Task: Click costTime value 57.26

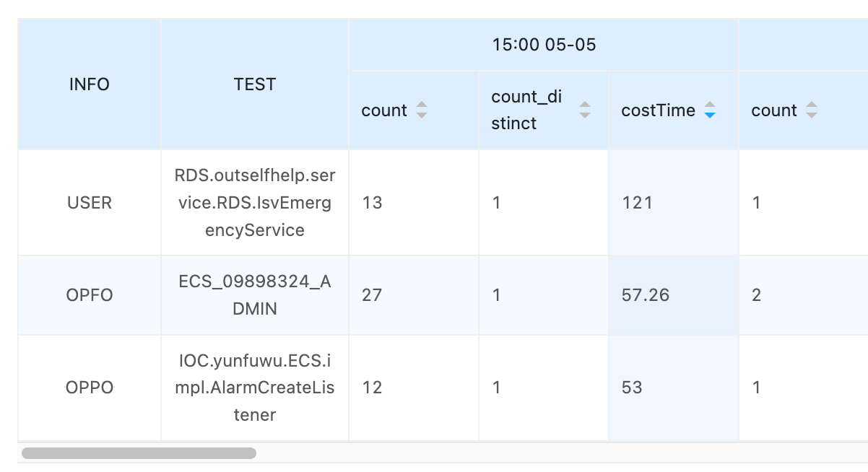Action: tap(646, 295)
